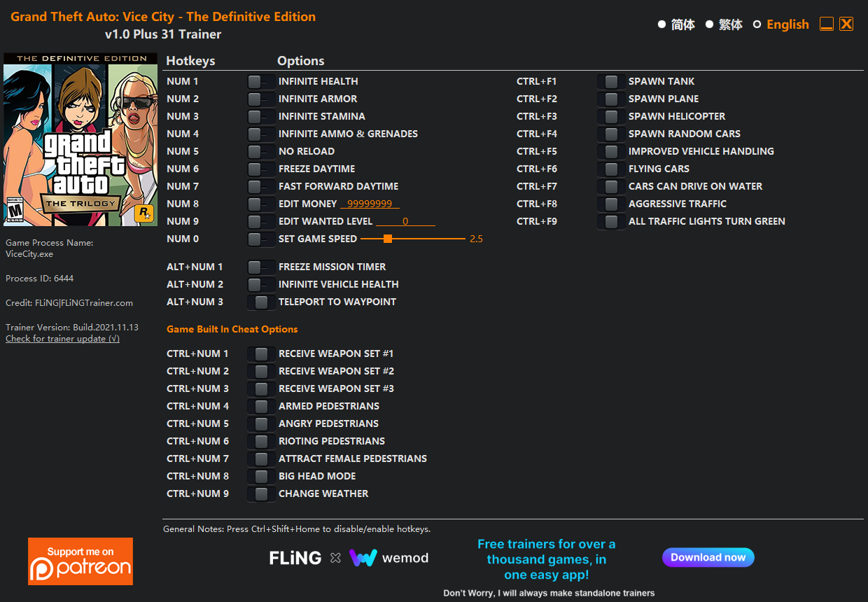Enable Set Game Speed toggle
The height and width of the screenshot is (602, 868).
point(261,239)
